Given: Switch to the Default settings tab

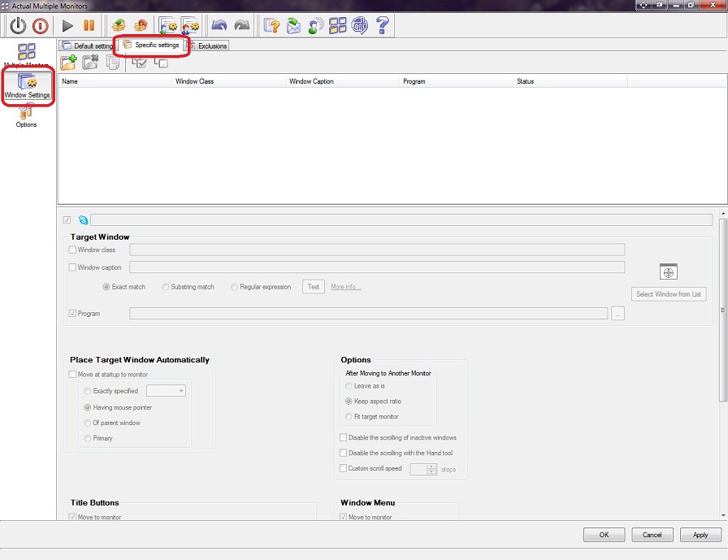Looking at the screenshot, I should 87,46.
